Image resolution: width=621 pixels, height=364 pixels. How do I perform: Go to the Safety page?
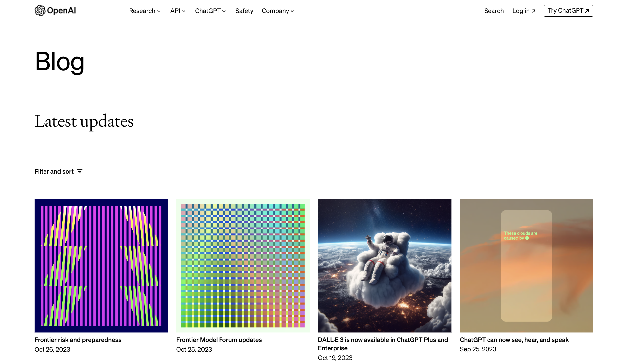[x=244, y=11]
